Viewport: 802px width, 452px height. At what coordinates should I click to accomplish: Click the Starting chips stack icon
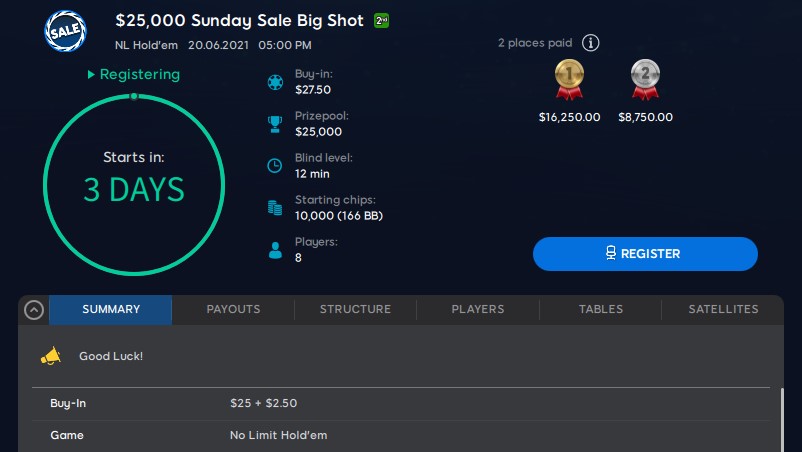(275, 208)
